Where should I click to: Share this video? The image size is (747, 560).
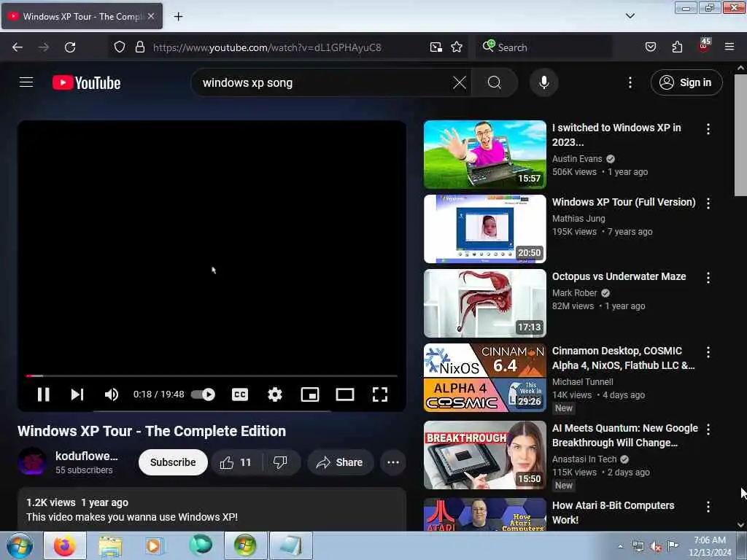coord(340,462)
